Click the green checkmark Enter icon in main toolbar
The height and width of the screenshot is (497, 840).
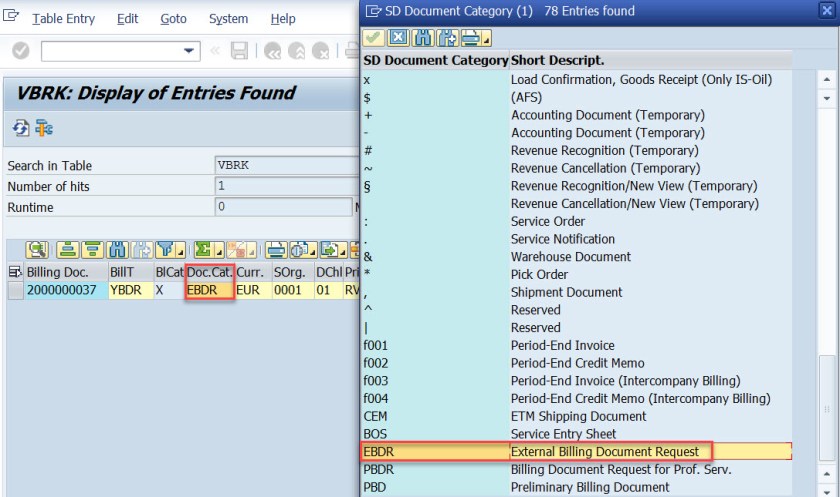pyautogui.click(x=21, y=51)
